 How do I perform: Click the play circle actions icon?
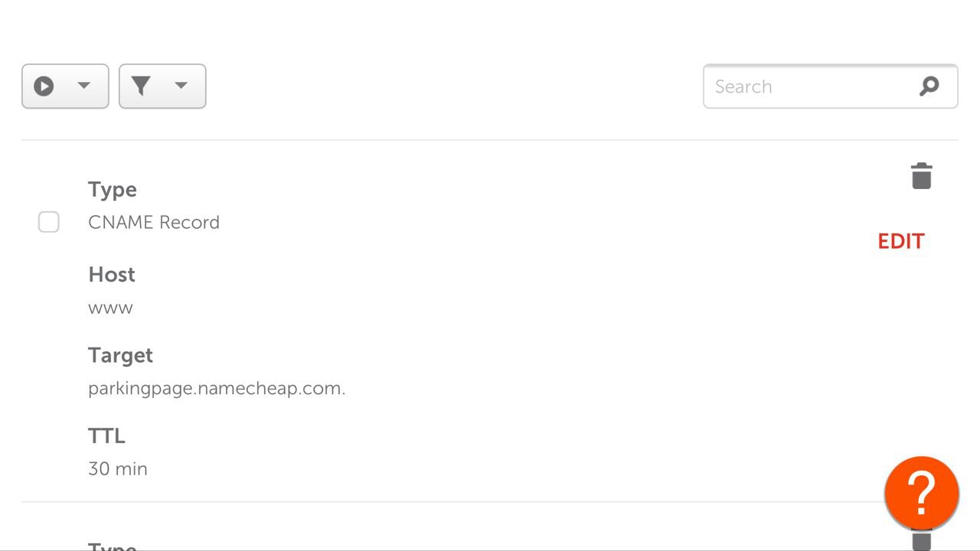pos(44,86)
